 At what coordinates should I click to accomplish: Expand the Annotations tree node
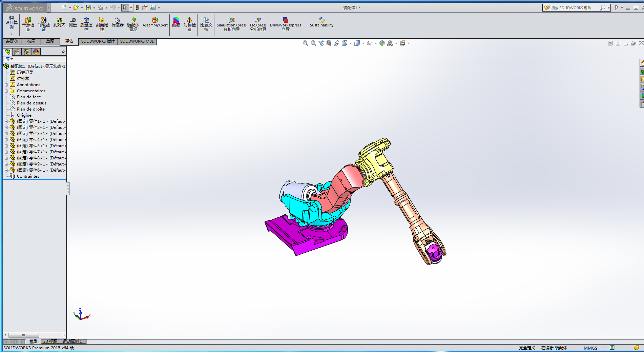tap(6, 85)
